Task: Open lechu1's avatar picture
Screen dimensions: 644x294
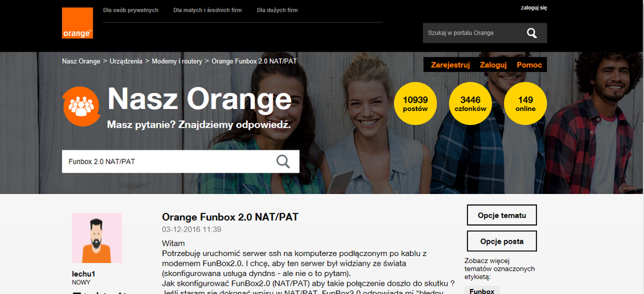Action: click(x=97, y=238)
